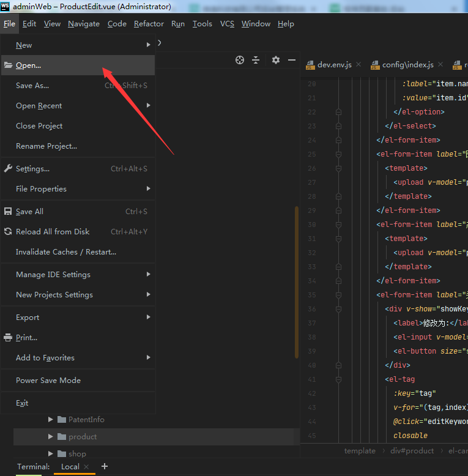The height and width of the screenshot is (476, 468).
Task: Choose Exit from the File menu
Action: 78,403
